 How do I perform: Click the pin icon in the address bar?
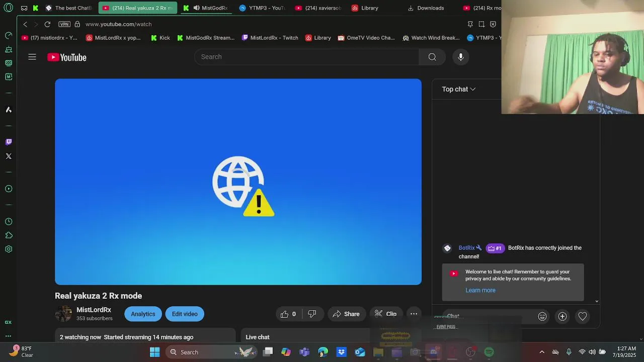(470, 24)
